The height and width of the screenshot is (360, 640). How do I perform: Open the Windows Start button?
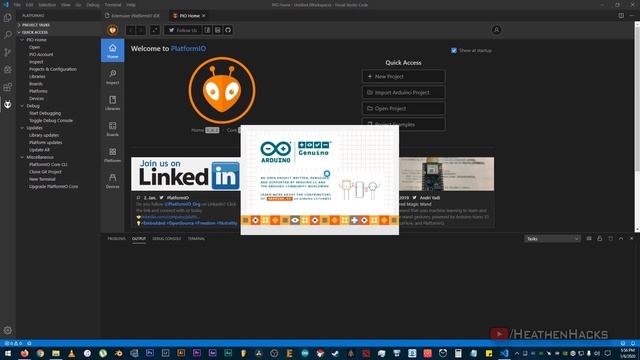(8, 353)
